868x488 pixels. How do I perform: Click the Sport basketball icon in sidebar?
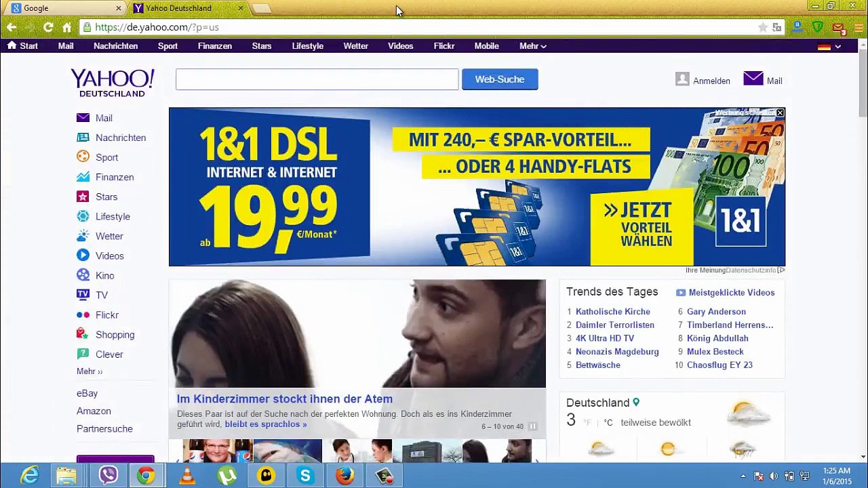tap(83, 157)
